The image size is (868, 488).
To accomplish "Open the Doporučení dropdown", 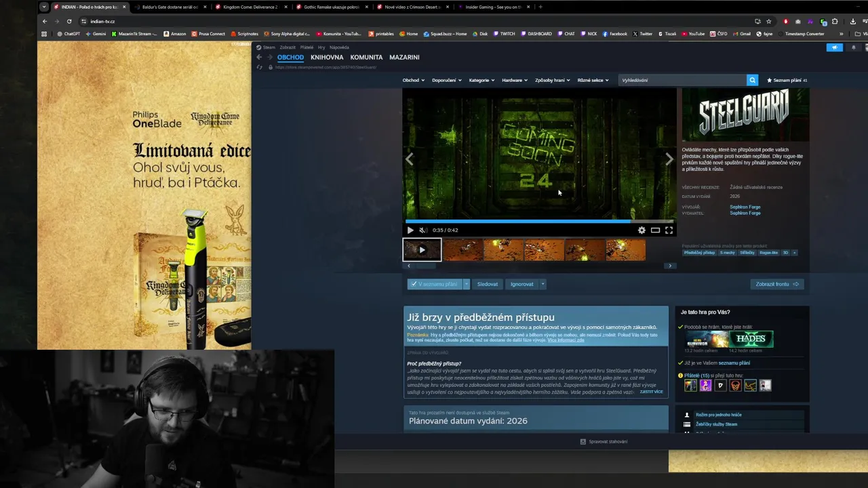I will (446, 80).
